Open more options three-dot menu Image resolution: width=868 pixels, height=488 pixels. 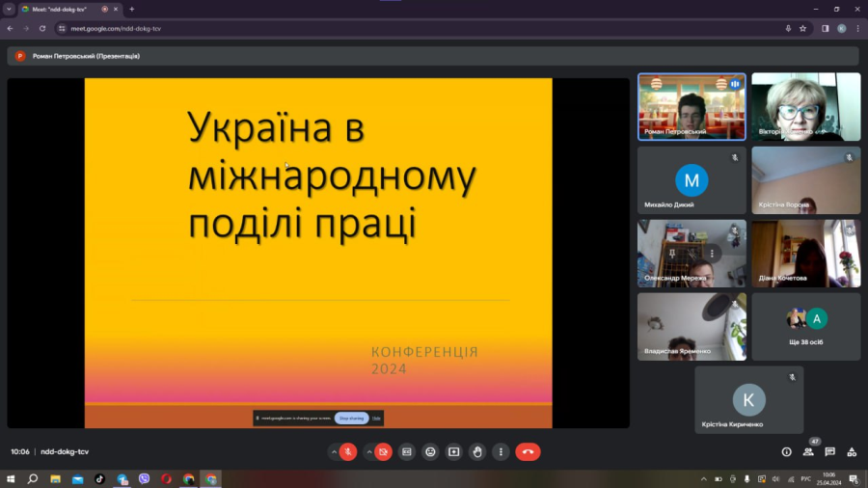pyautogui.click(x=501, y=451)
